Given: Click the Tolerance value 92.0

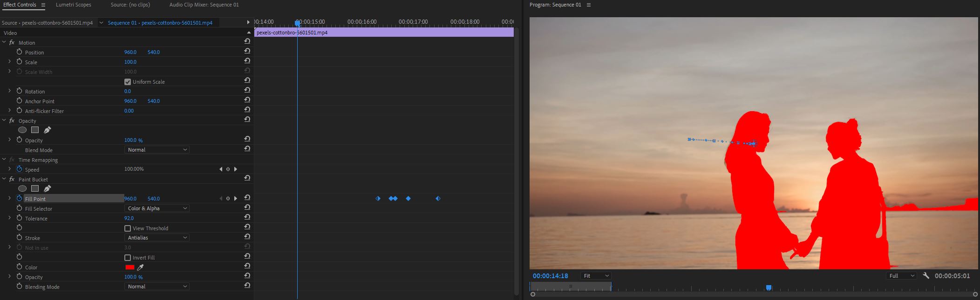Looking at the screenshot, I should click(x=129, y=218).
